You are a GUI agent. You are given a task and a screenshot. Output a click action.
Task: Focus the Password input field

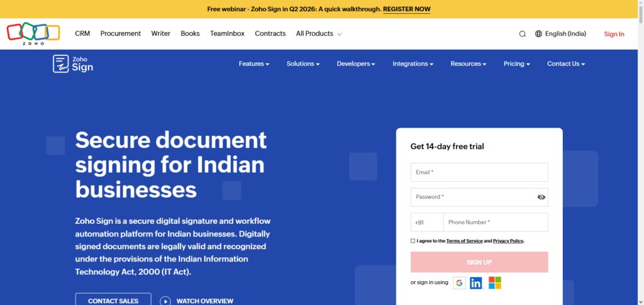click(x=479, y=197)
